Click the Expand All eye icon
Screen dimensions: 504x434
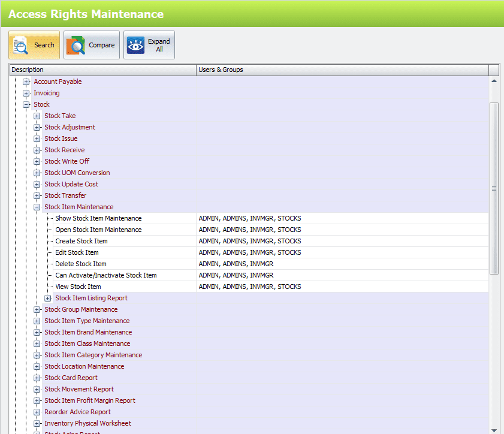(x=135, y=46)
